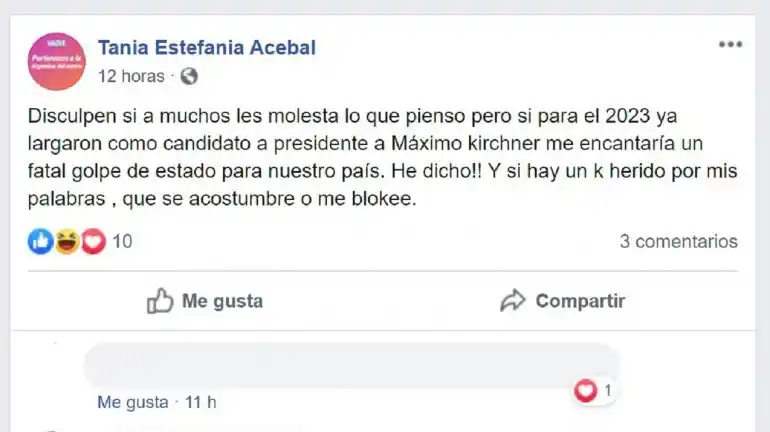
Task: Click the comment's "11 h" timestamp
Action: tap(200, 402)
